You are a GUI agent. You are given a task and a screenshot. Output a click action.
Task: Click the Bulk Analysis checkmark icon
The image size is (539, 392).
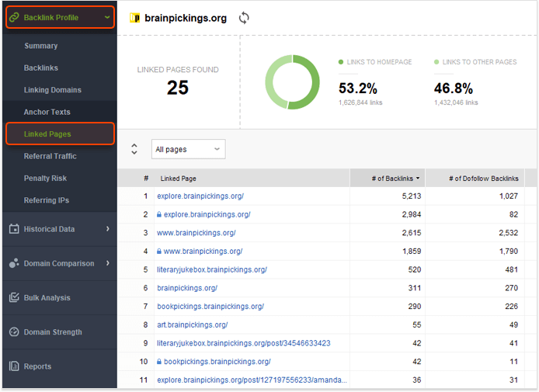click(x=14, y=297)
